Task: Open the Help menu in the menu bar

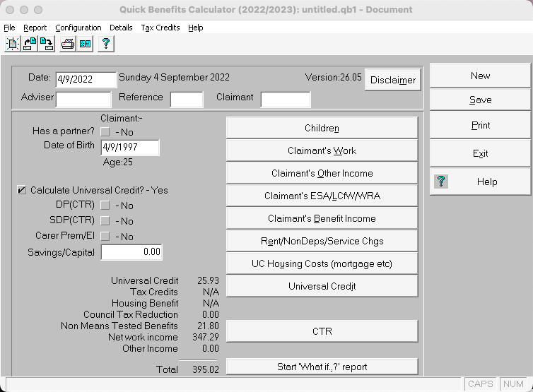Action: [x=195, y=28]
